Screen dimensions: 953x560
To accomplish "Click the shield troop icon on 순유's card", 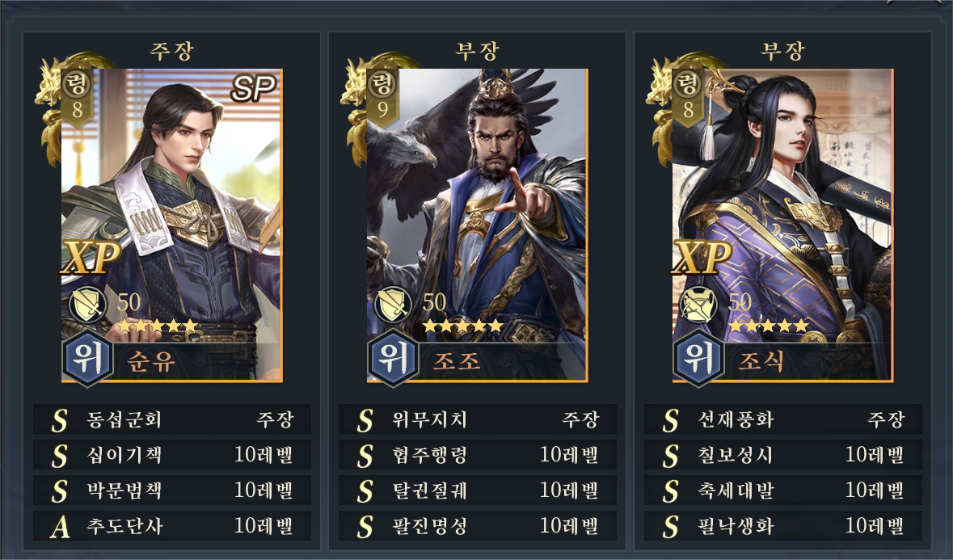I will click(88, 304).
